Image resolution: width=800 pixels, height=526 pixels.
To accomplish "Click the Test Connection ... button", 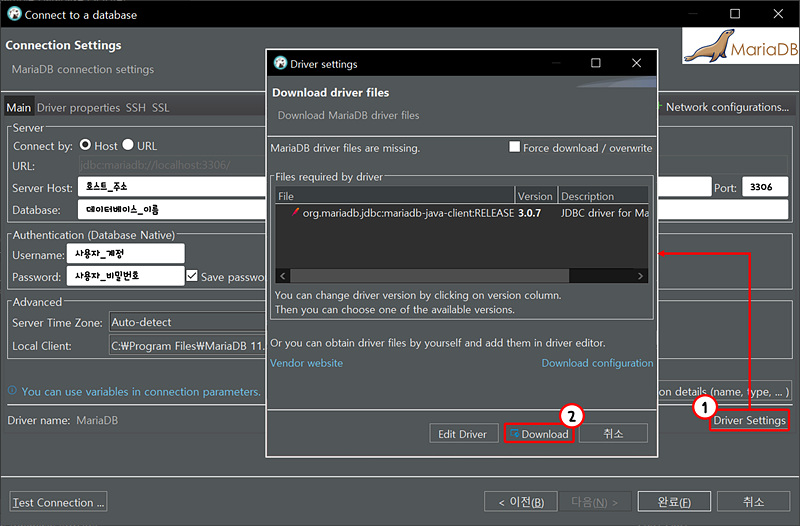I will pyautogui.click(x=58, y=502).
